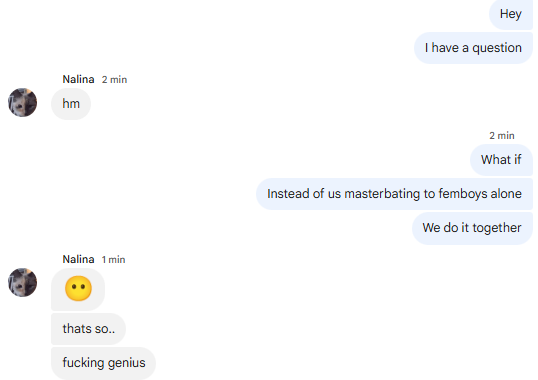
Task: Click the word 'genius' in the last message
Action: [x=126, y=363]
